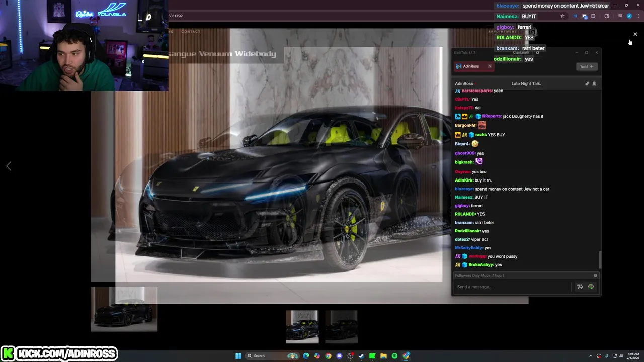
Task: Click the KickTalk chat scrollbar thumb
Action: point(599,260)
